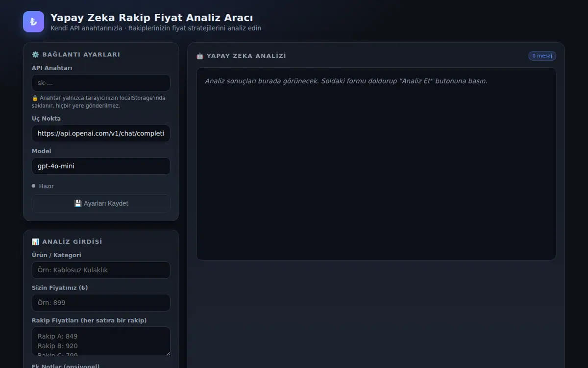
Task: Click the 'Sizin Fiyatınız (₺)' label
Action: coord(60,288)
